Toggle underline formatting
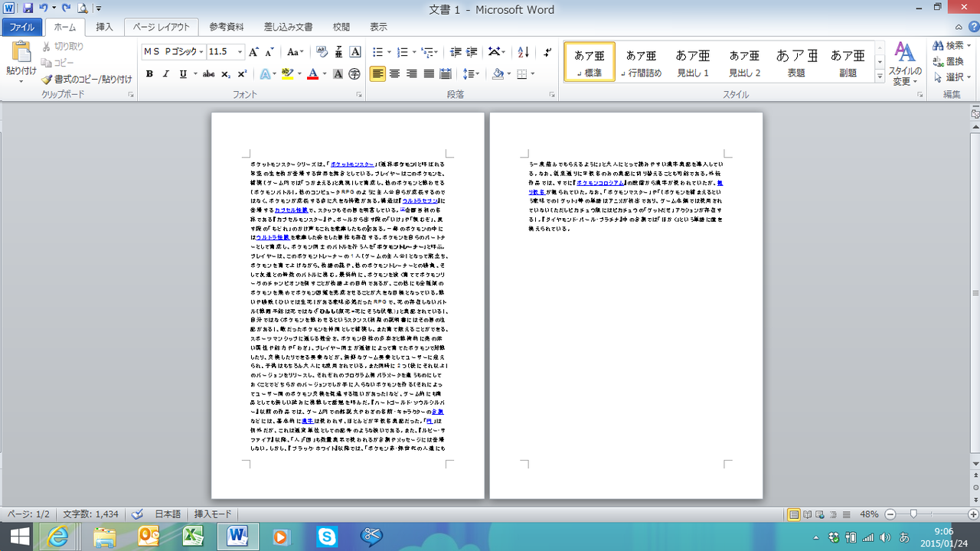Image resolution: width=980 pixels, height=551 pixels. [183, 74]
